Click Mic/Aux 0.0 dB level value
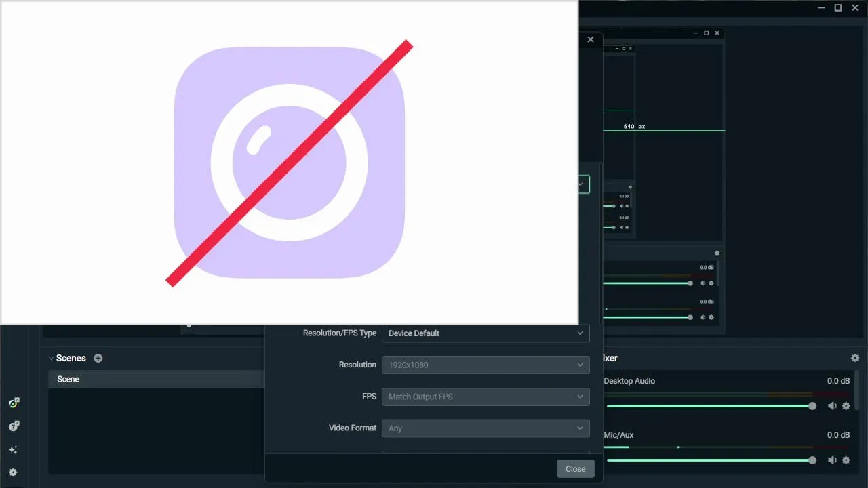 tap(838, 435)
